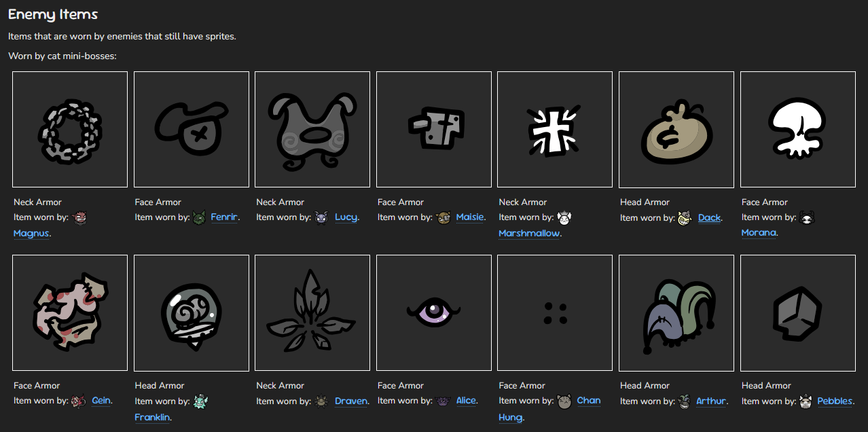Click the green Fenrir cat head icon
This screenshot has height=432, width=868.
(199, 218)
